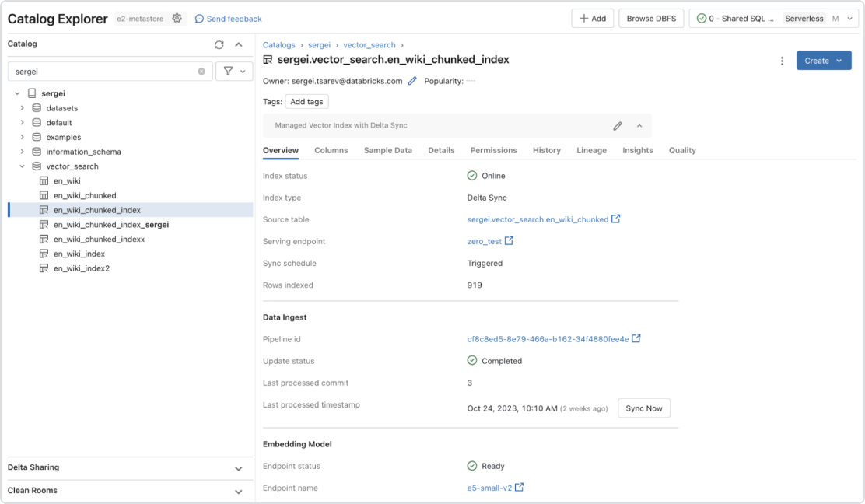The image size is (865, 504).
Task: Open zero_test endpoint external link icon
Action: pyautogui.click(x=510, y=241)
